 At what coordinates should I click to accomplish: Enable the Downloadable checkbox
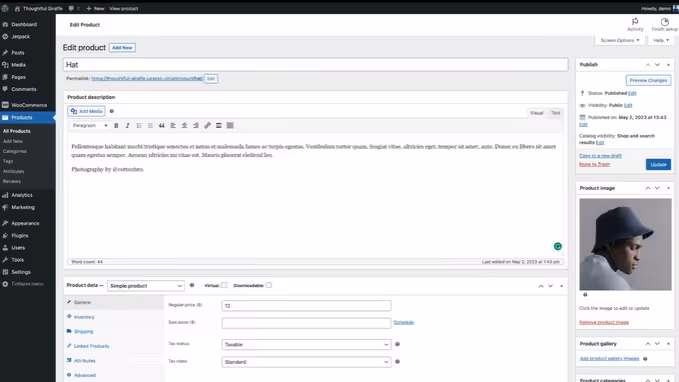268,285
